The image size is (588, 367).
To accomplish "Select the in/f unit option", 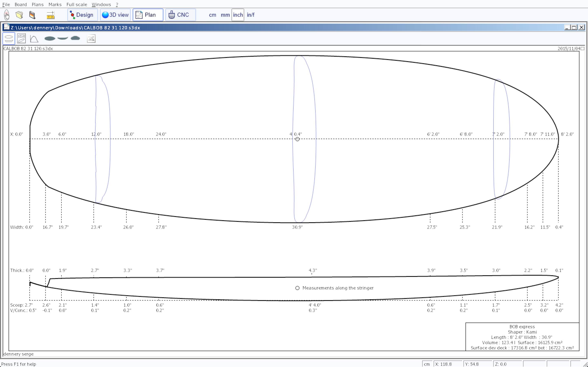I will tap(250, 15).
